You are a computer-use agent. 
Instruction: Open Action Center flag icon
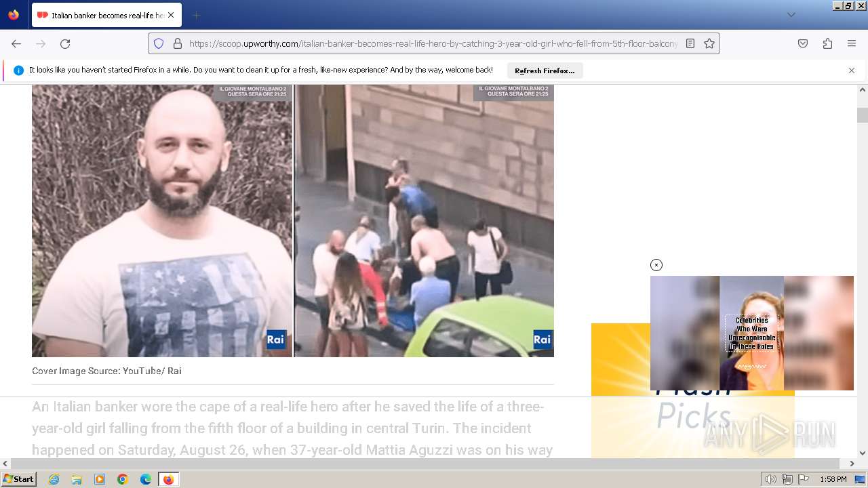(804, 479)
